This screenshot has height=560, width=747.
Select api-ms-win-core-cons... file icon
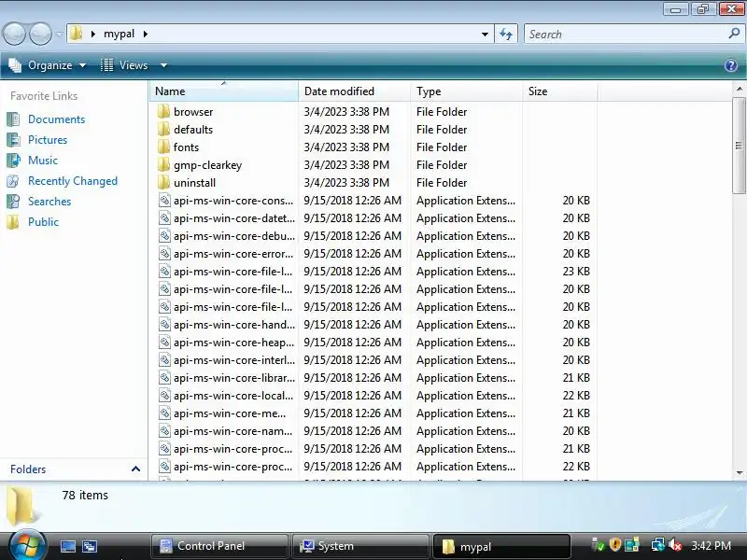pyautogui.click(x=164, y=200)
